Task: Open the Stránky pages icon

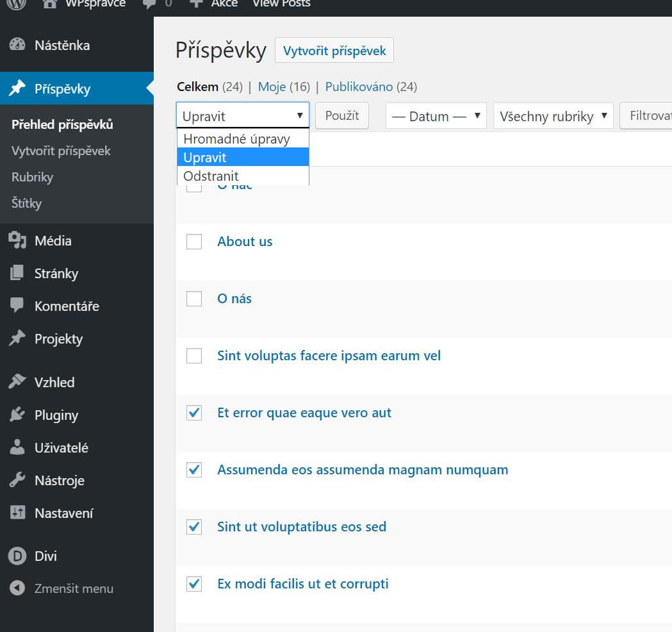Action: pos(17,272)
